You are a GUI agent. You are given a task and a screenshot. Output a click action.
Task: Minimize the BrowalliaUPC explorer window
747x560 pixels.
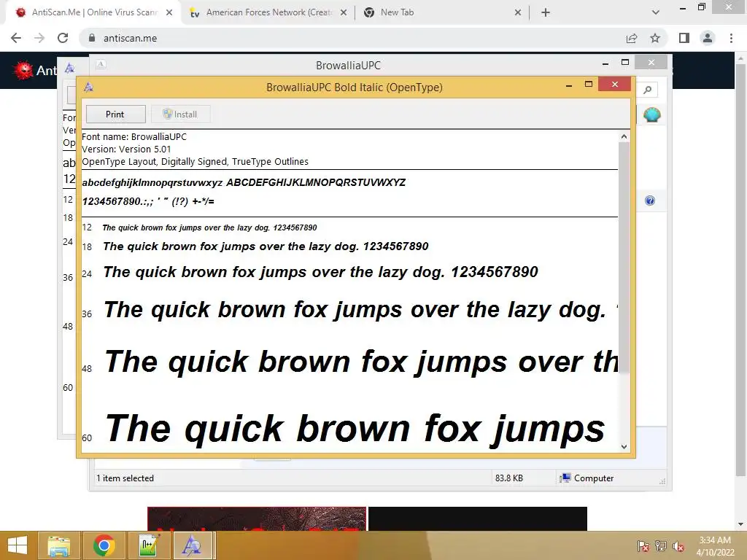(x=605, y=63)
